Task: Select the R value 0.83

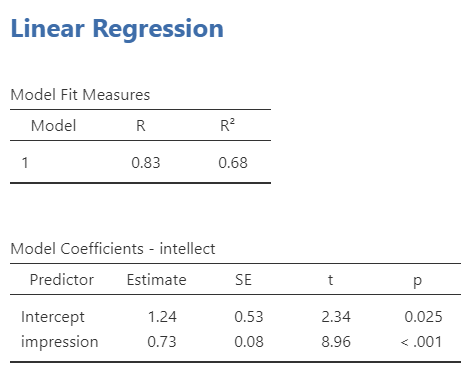Action: [146, 163]
